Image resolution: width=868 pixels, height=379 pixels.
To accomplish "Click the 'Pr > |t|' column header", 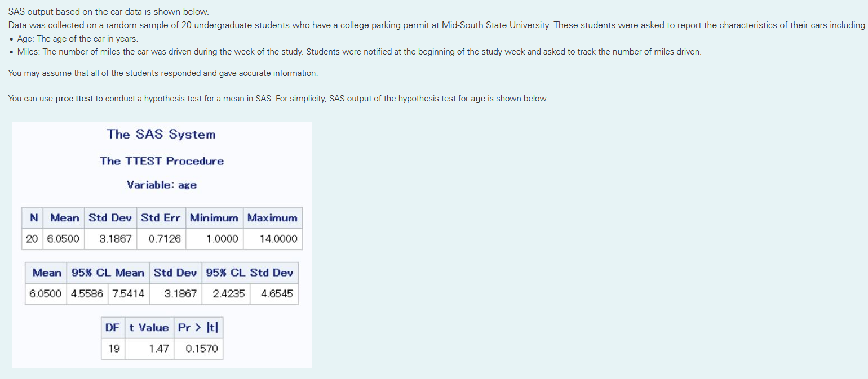I will tap(198, 327).
